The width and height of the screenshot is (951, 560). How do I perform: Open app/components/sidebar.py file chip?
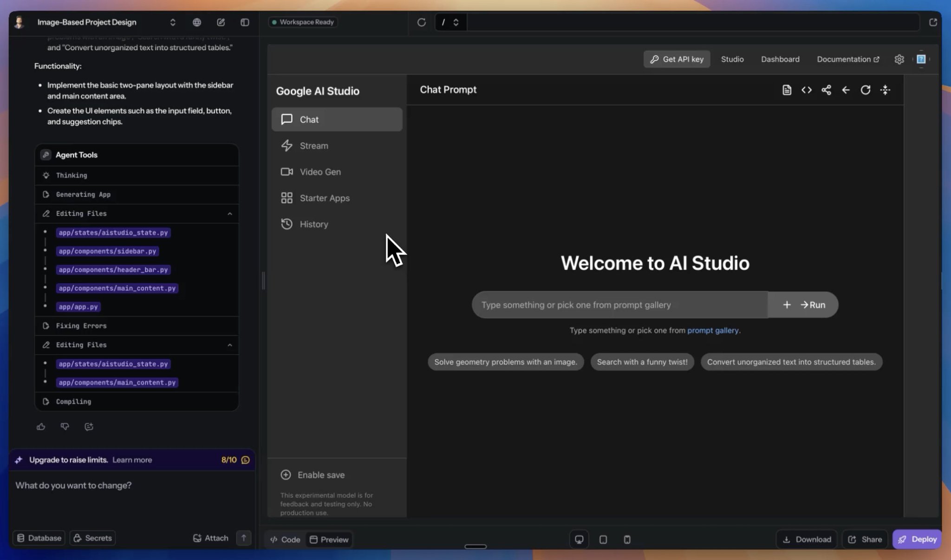pyautogui.click(x=107, y=251)
